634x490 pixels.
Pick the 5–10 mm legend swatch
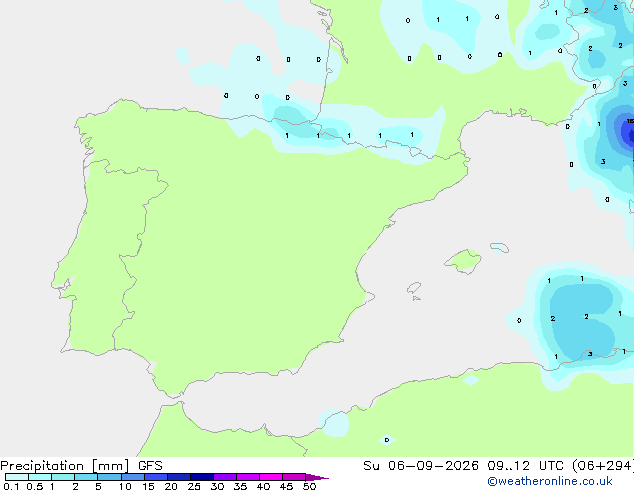click(109, 477)
